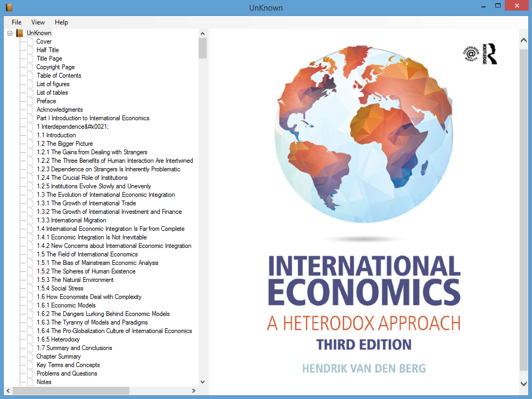Click the page icon next to 1.5.4 Social Stress
The image size is (532, 399).
click(x=30, y=288)
